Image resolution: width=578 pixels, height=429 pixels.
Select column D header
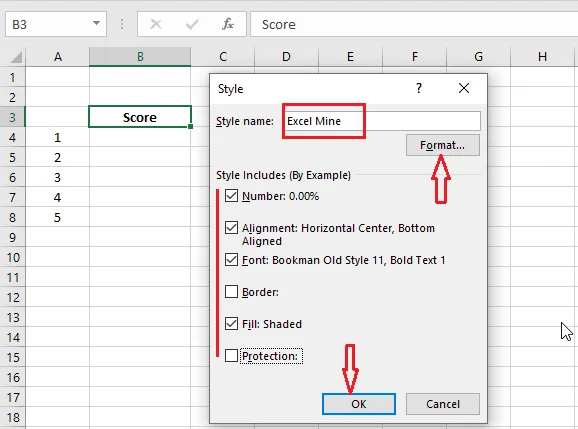(286, 57)
